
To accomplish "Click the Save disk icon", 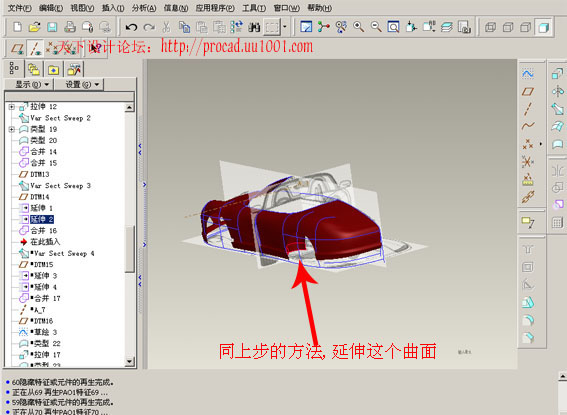I will point(52,27).
